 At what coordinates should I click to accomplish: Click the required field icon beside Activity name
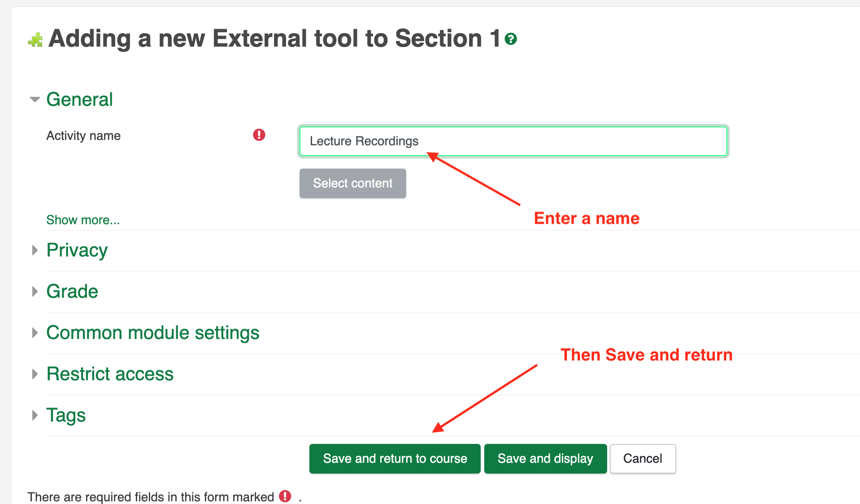tap(259, 135)
